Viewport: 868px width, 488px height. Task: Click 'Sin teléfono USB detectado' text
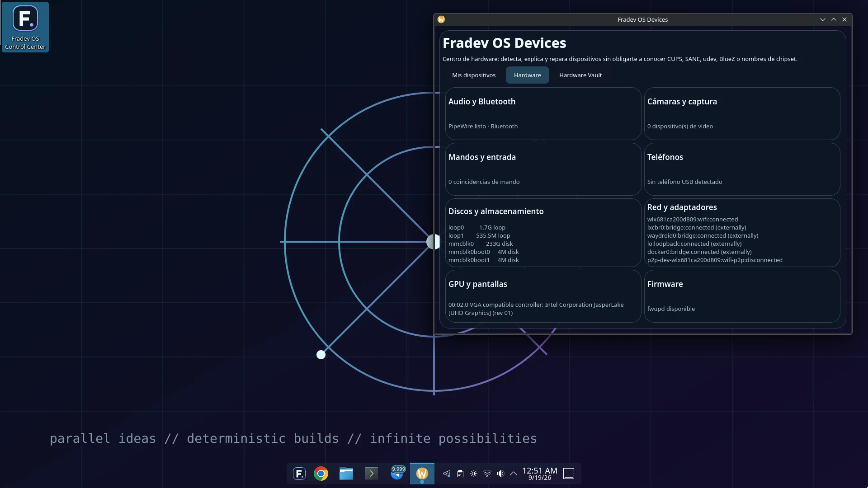pyautogui.click(x=684, y=182)
